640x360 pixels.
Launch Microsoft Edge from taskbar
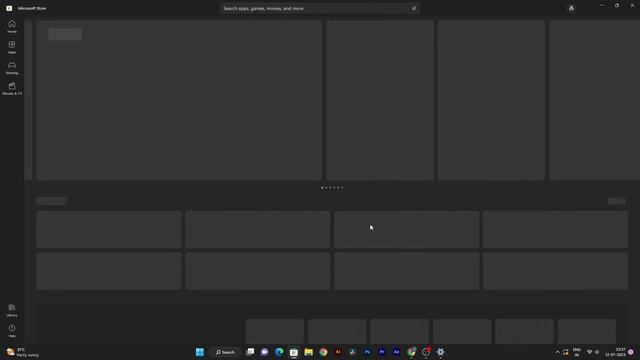pyautogui.click(x=279, y=352)
